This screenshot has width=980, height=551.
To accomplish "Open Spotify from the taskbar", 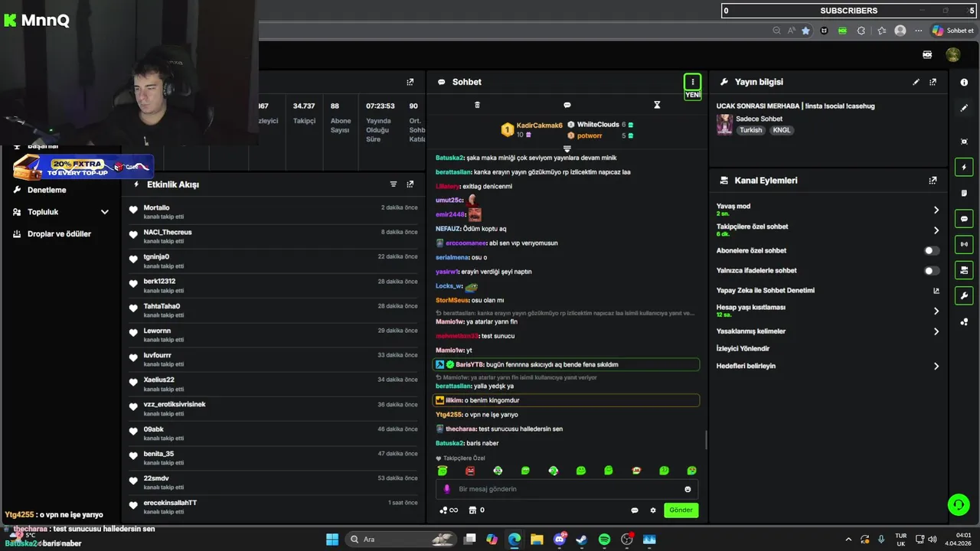I will tap(604, 540).
